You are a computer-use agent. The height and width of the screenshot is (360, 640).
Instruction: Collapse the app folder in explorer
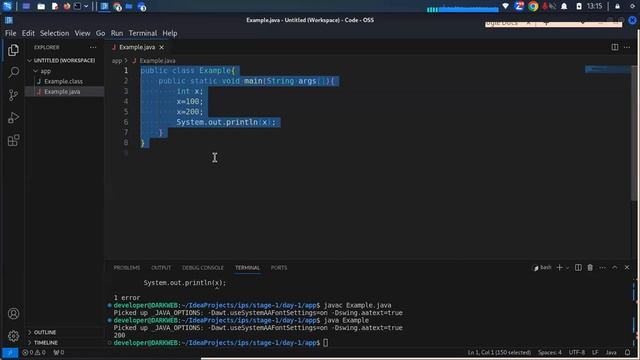(45, 71)
